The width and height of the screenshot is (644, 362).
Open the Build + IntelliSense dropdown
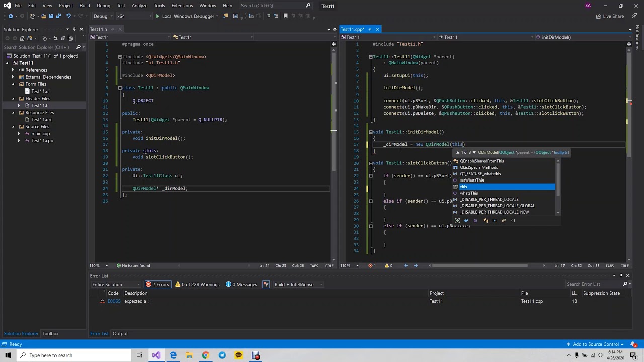(298, 284)
